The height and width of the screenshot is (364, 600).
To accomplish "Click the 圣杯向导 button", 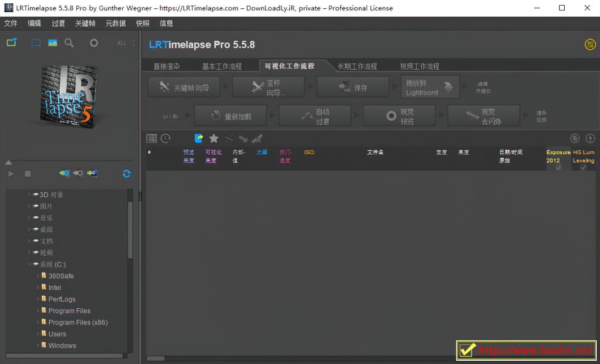I will (x=269, y=87).
